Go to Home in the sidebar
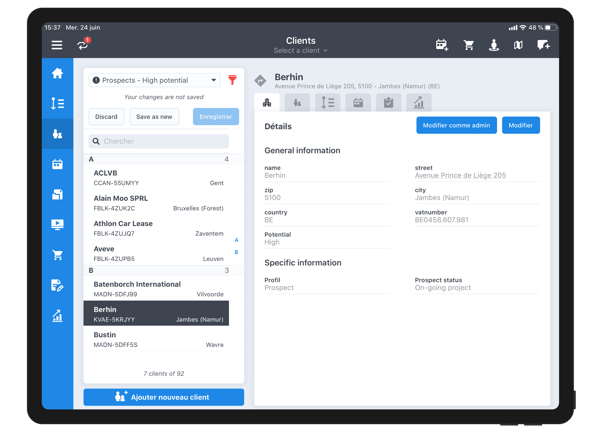This screenshot has width=600, height=432. click(x=57, y=73)
